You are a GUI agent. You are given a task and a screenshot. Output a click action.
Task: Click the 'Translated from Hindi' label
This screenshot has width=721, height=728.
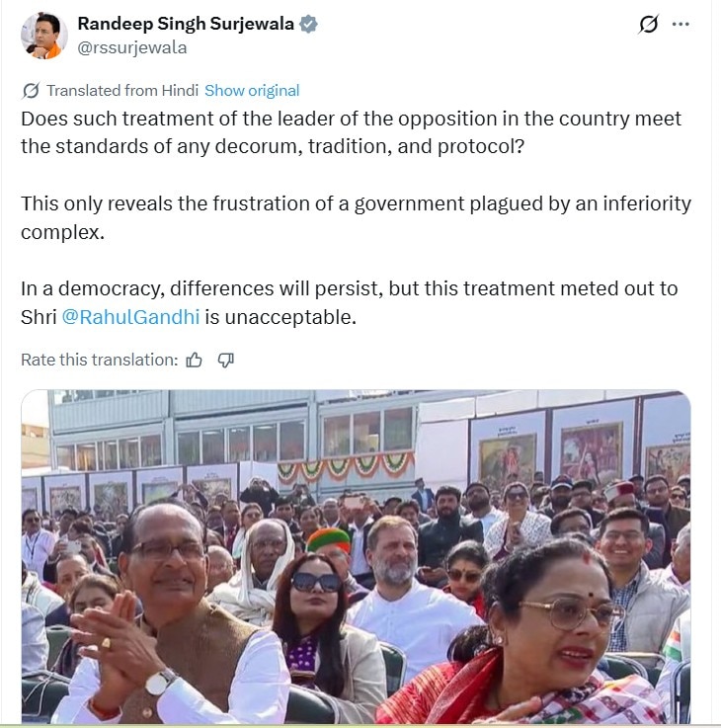point(122,91)
